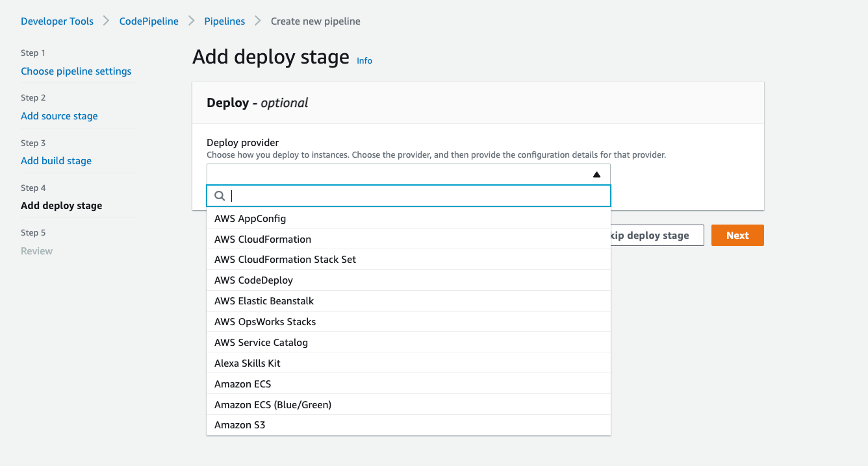Select AWS Service Catalog option
This screenshot has width=868, height=466.
[x=409, y=343]
